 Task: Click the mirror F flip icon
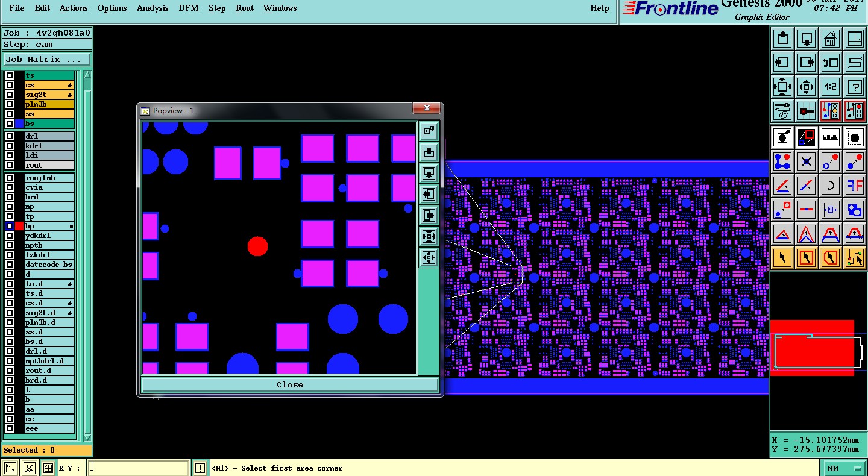coord(855,186)
